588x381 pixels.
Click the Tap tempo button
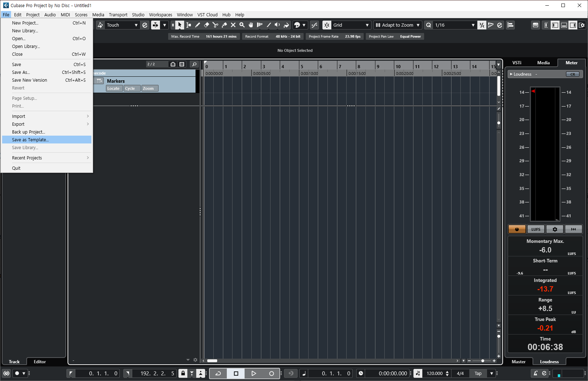coord(478,373)
